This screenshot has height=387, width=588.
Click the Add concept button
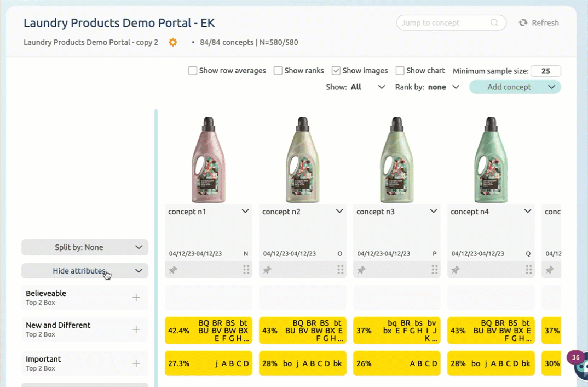[x=509, y=87]
